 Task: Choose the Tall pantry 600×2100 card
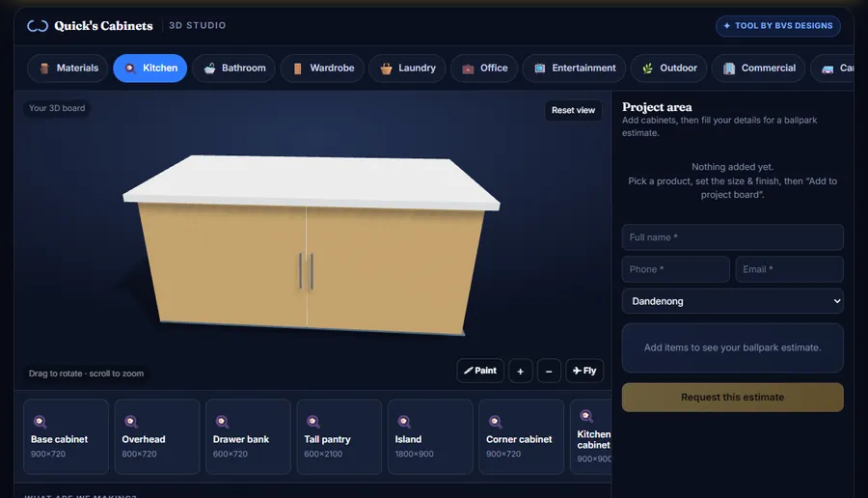click(x=339, y=436)
